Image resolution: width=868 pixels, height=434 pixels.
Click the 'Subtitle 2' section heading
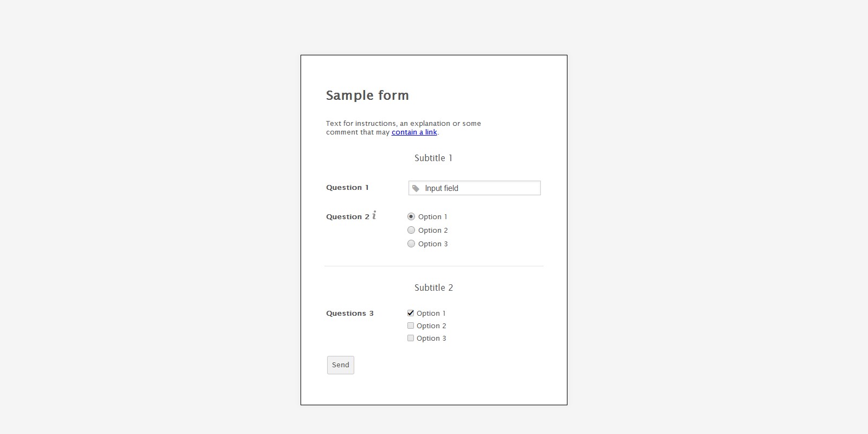coord(433,288)
